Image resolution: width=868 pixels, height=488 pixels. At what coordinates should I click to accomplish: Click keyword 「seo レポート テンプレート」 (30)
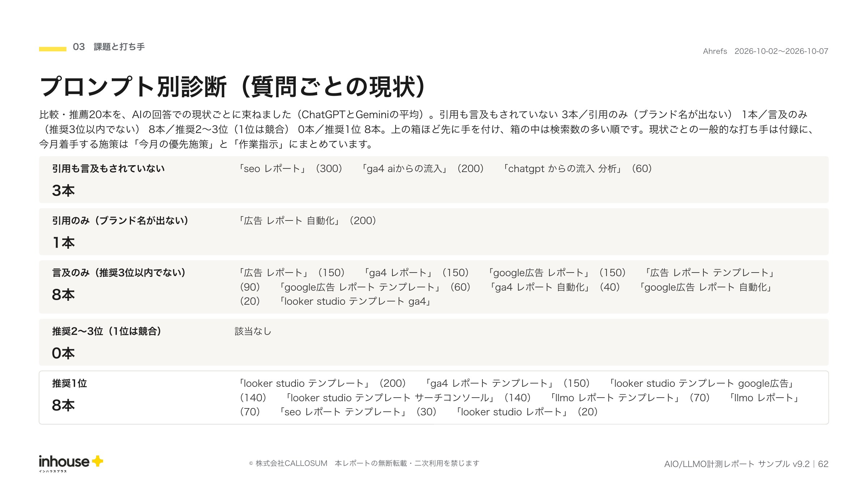(358, 412)
